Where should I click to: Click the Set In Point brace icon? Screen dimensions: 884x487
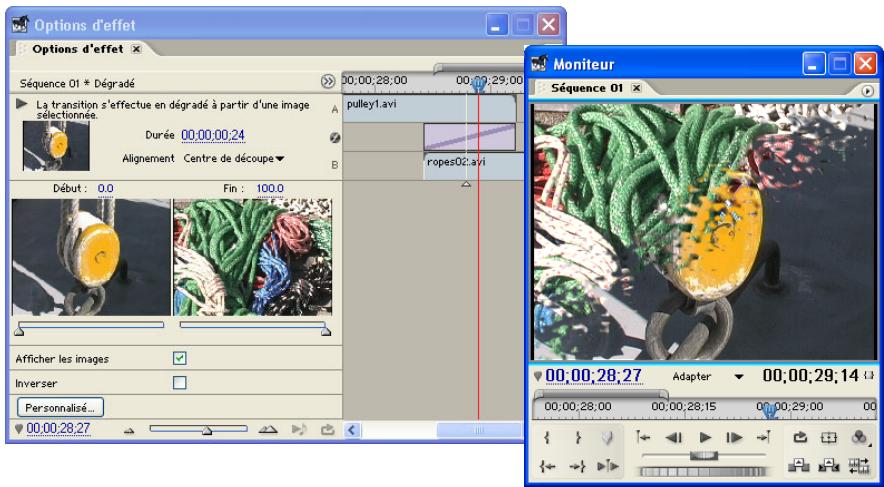(548, 437)
